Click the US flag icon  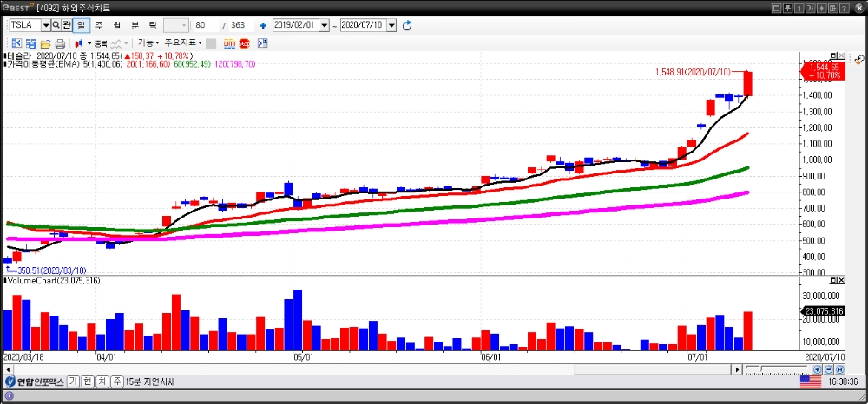click(x=811, y=382)
